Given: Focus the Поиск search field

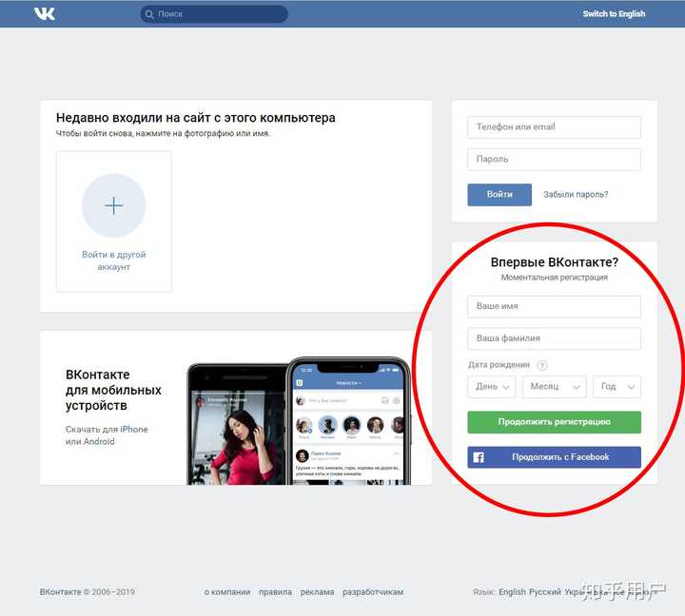Looking at the screenshot, I should (214, 14).
